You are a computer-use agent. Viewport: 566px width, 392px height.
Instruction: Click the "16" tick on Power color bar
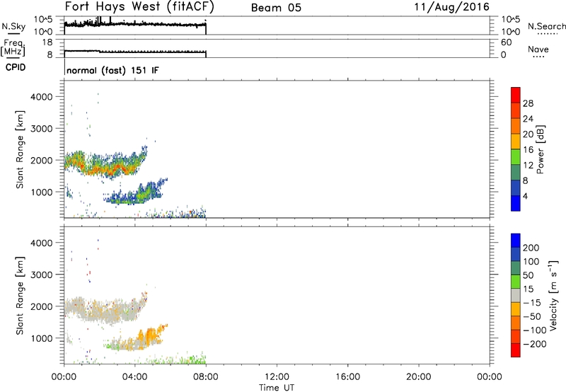(528, 150)
